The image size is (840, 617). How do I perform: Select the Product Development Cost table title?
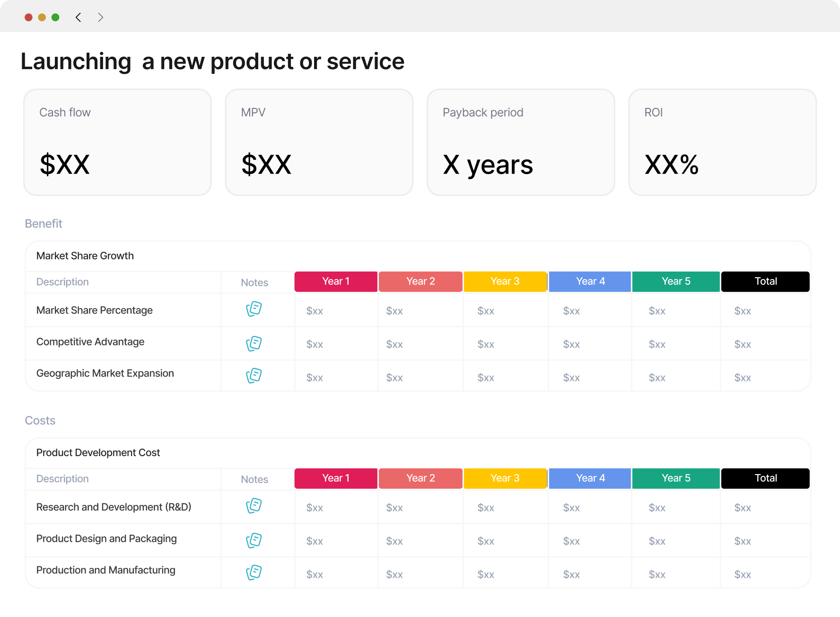(x=98, y=453)
